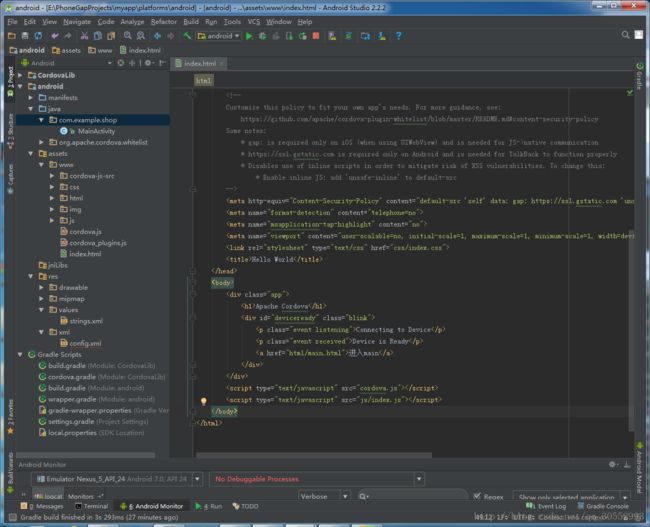Select the index.html editor tab
This screenshot has width=650, height=527.
pyautogui.click(x=199, y=63)
